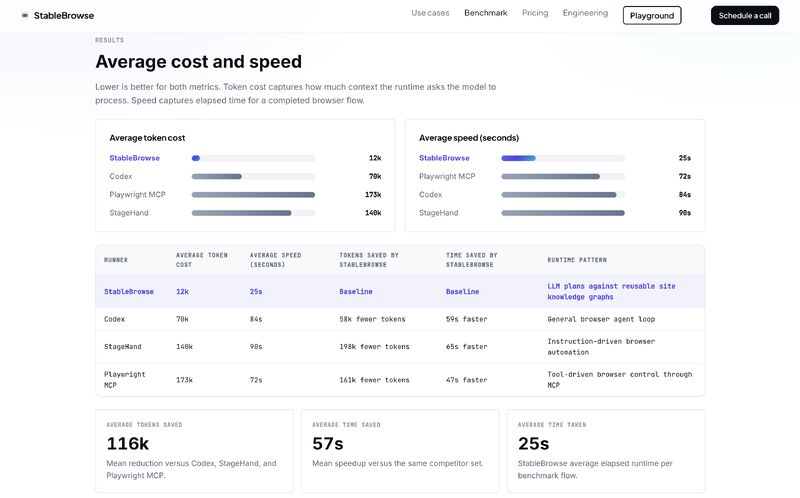Click the "161k fewer tokens" cell
The image size is (800, 498).
[374, 380]
